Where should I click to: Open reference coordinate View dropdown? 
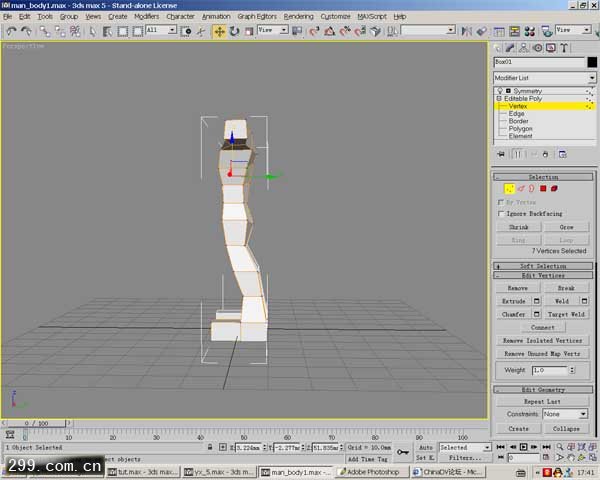coord(273,30)
